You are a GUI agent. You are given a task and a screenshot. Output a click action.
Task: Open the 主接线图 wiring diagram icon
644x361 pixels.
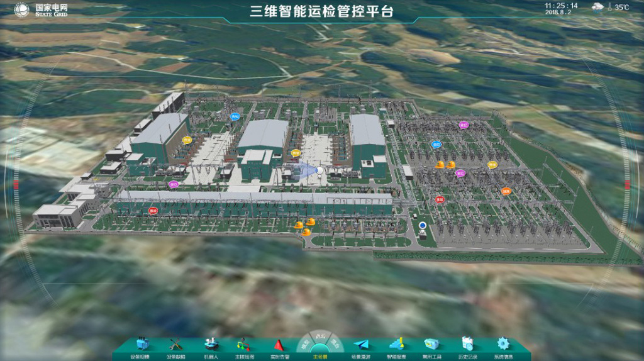tap(244, 344)
